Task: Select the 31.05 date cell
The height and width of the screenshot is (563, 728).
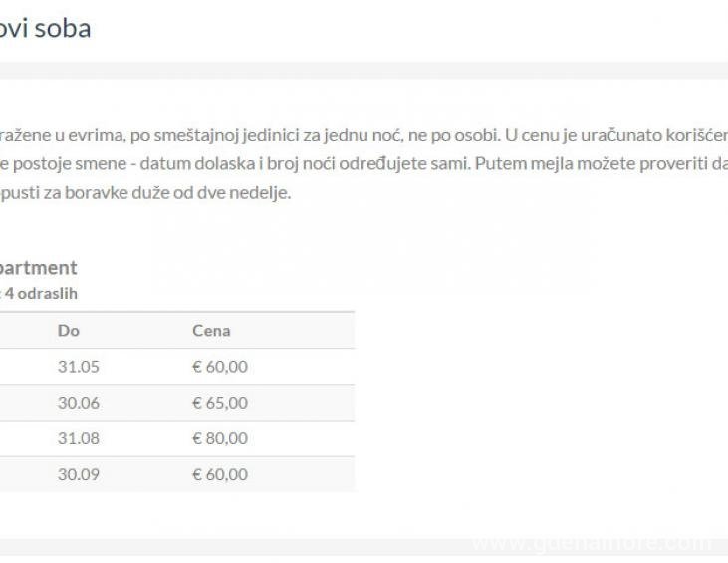Action: [x=78, y=367]
